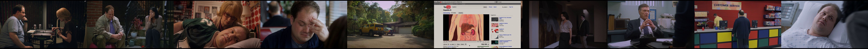This screenshot has height=49, width=868.
Task: Click the '143 videos' button
Action: coord(454,13)
